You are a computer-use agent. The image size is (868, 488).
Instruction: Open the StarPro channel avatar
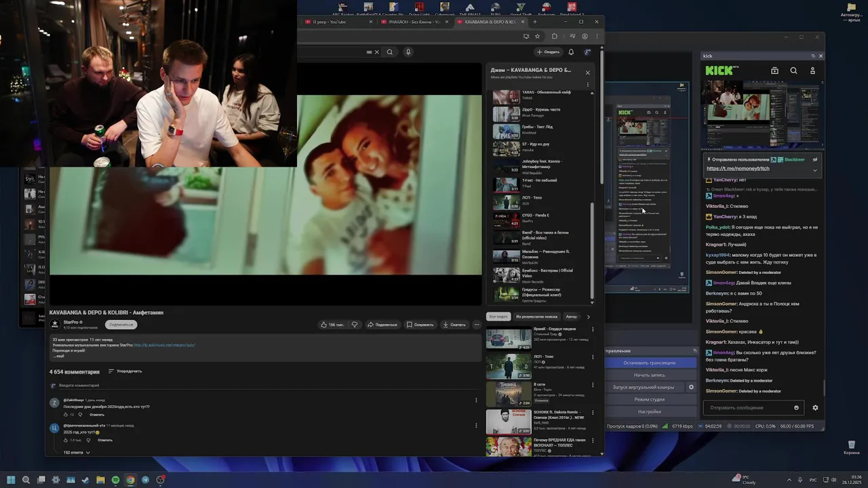(56, 325)
